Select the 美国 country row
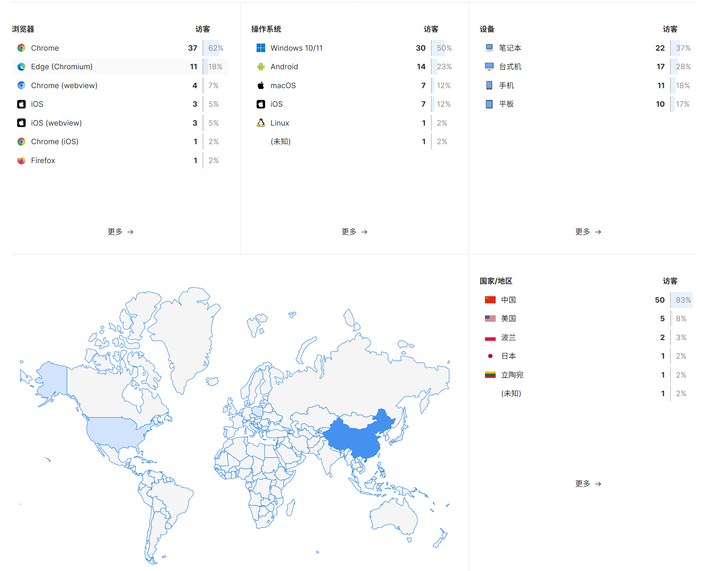728x571 pixels. point(508,319)
